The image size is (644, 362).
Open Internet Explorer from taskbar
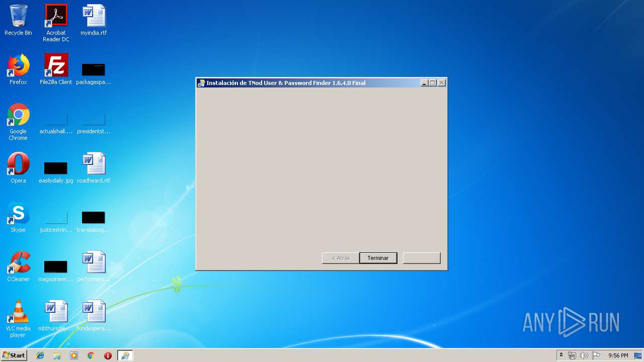[x=40, y=355]
